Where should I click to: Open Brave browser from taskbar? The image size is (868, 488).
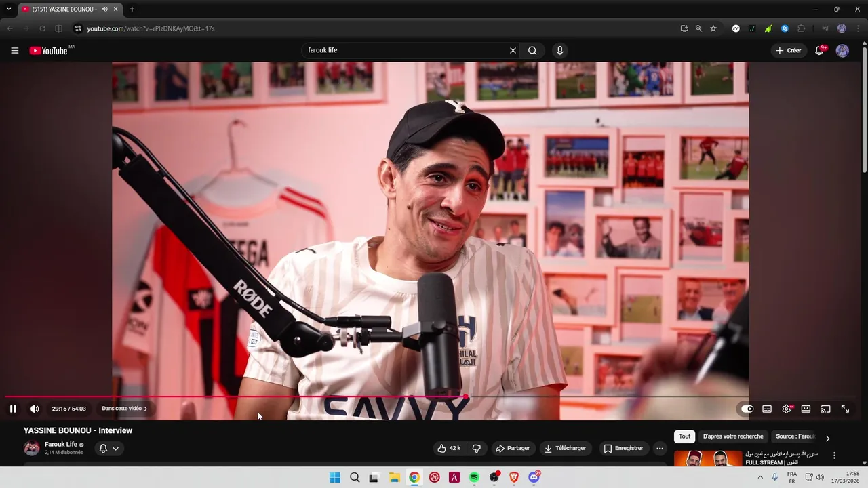tap(514, 477)
